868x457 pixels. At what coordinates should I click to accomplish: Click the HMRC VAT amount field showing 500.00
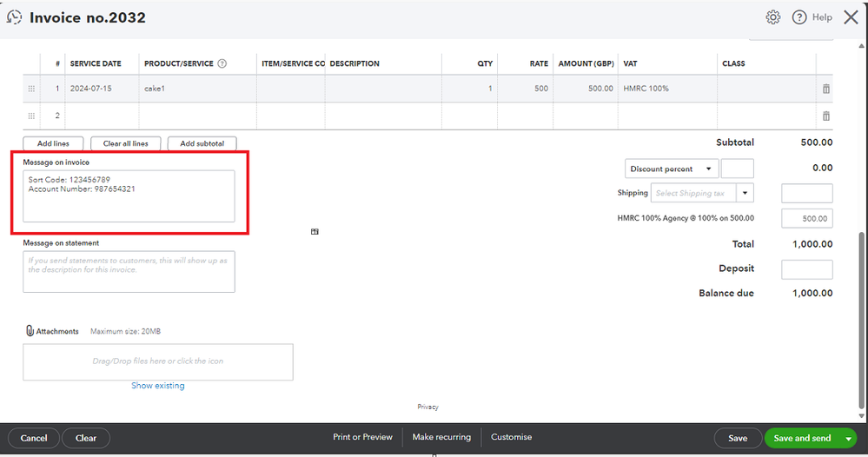pyautogui.click(x=806, y=219)
